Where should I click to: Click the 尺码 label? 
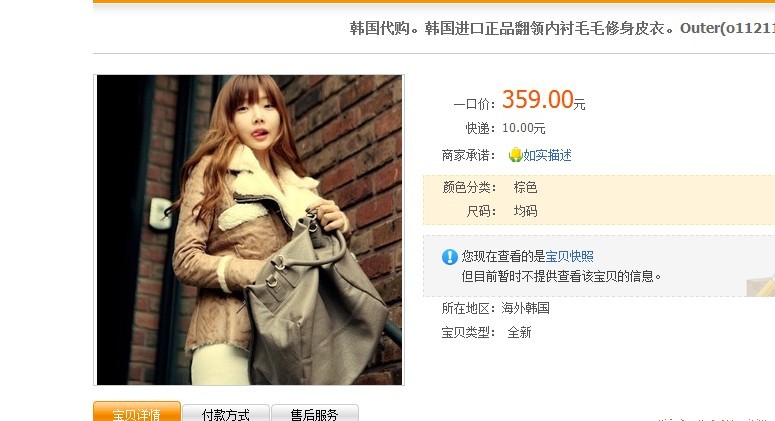click(x=481, y=211)
